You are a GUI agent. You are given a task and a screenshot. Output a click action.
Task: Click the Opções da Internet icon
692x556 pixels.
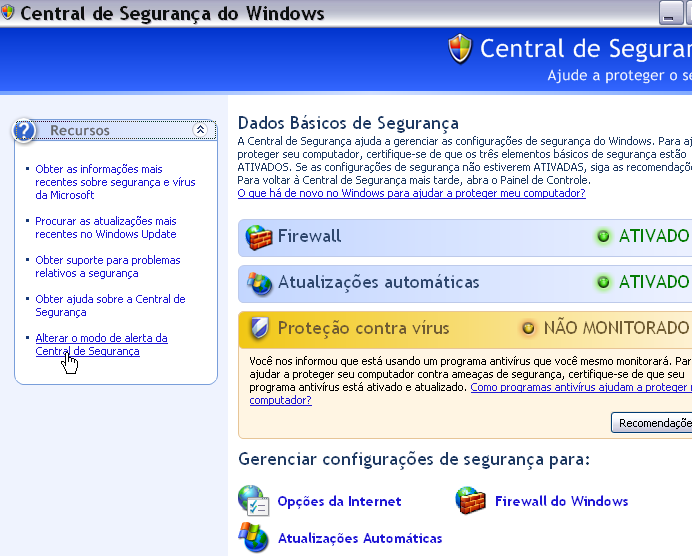point(253,500)
